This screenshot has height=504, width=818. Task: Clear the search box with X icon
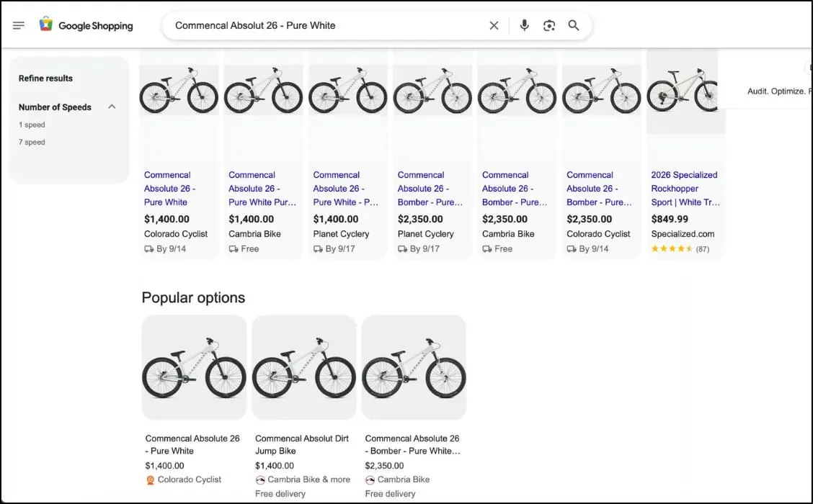(494, 25)
